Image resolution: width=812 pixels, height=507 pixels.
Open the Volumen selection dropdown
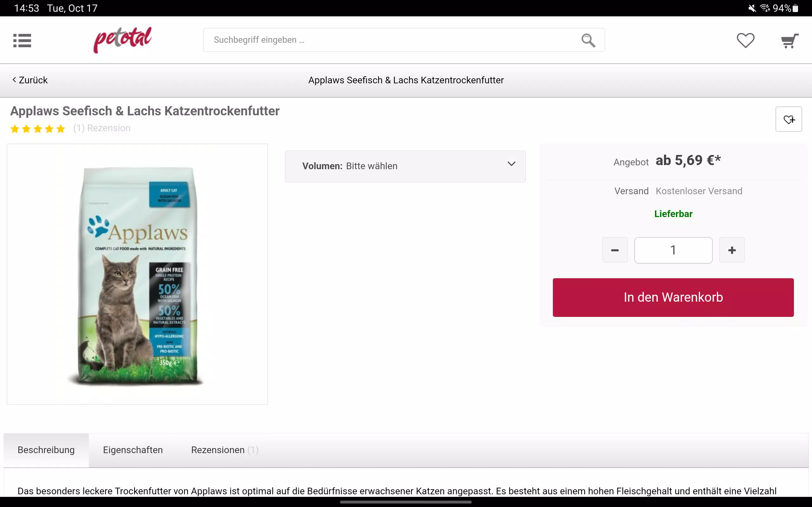click(x=405, y=166)
